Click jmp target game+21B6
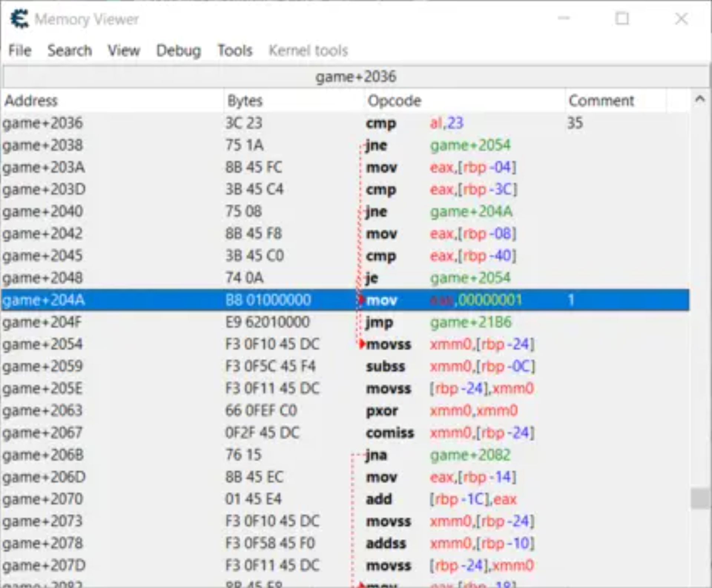The height and width of the screenshot is (588, 712). [x=471, y=322]
